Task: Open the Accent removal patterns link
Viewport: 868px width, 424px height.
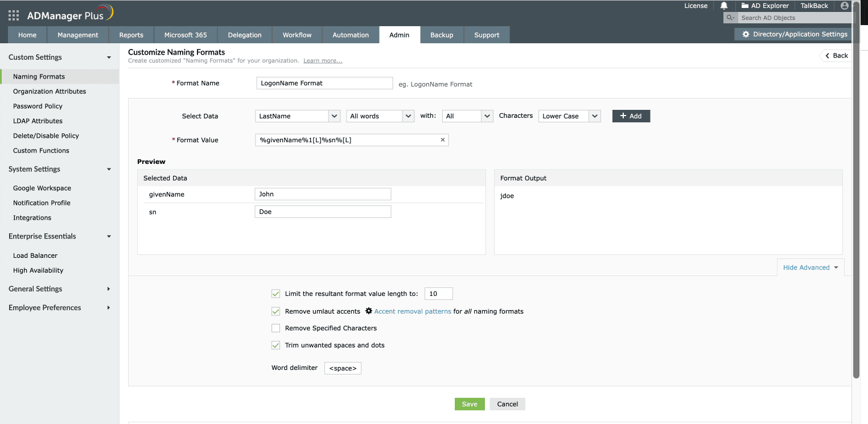Action: click(413, 311)
